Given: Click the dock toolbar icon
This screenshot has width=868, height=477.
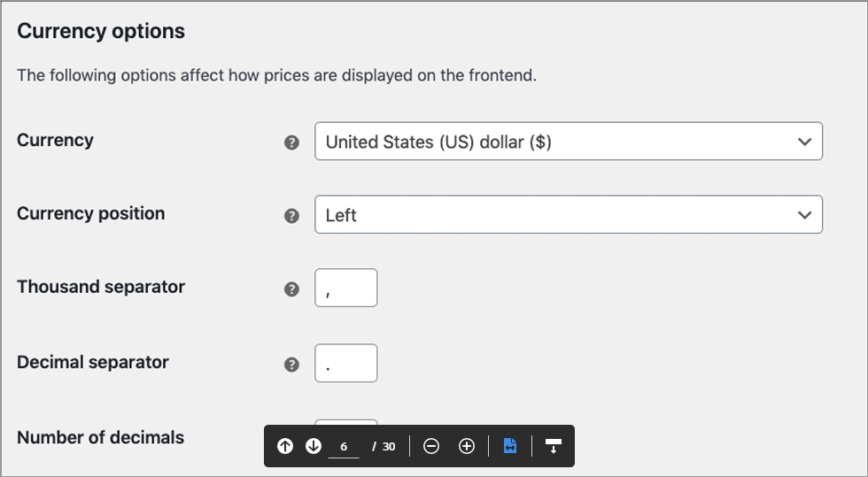Looking at the screenshot, I should point(554,446).
